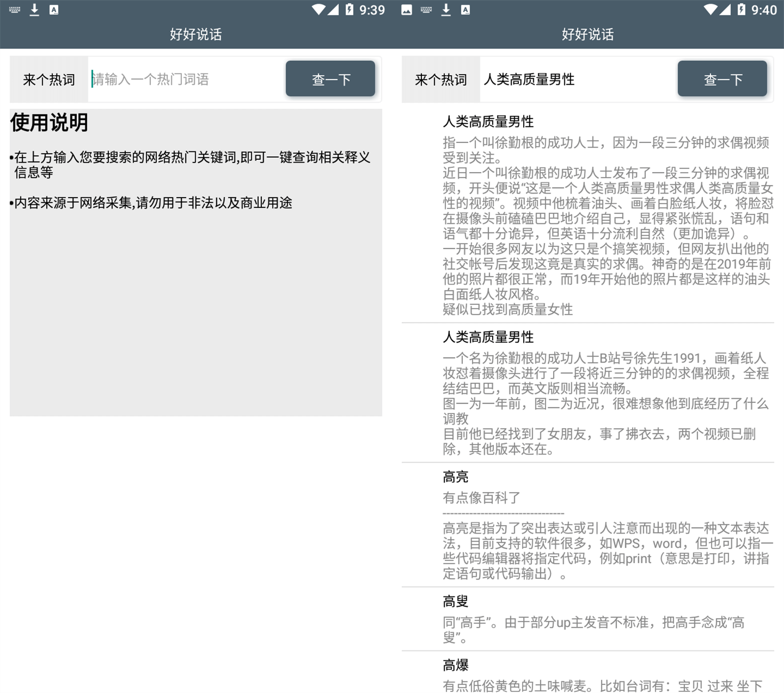Tap the 好好说话 title bar
Image resolution: width=784 pixels, height=693 pixels.
[x=196, y=34]
